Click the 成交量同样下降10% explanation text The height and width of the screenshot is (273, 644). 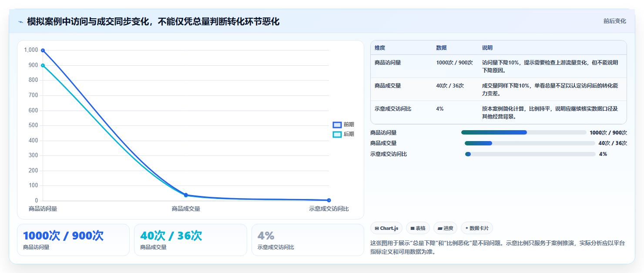pyautogui.click(x=550, y=89)
